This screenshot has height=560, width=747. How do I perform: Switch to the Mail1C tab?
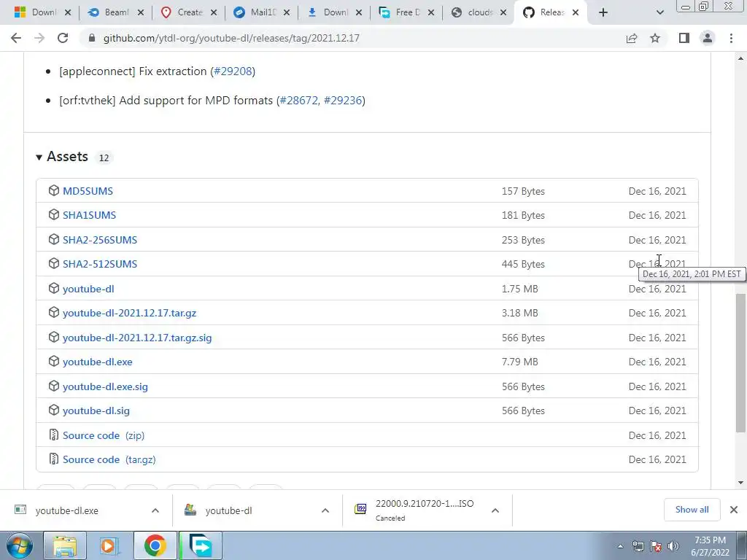[x=261, y=12]
